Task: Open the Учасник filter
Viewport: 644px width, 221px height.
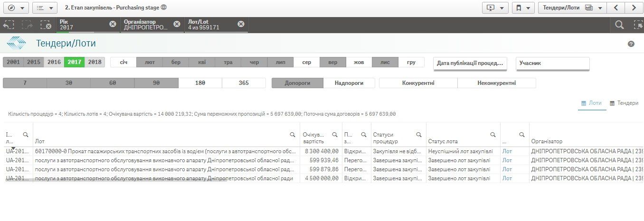Action: [x=552, y=63]
